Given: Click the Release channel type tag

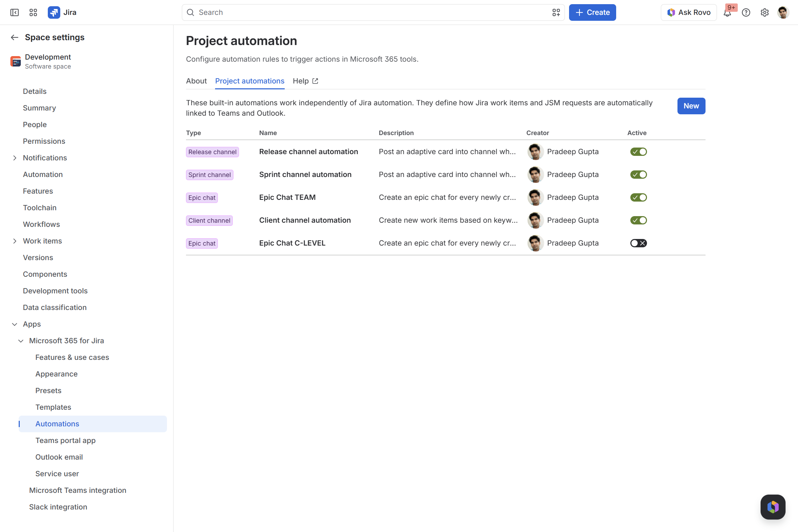Looking at the screenshot, I should 212,152.
